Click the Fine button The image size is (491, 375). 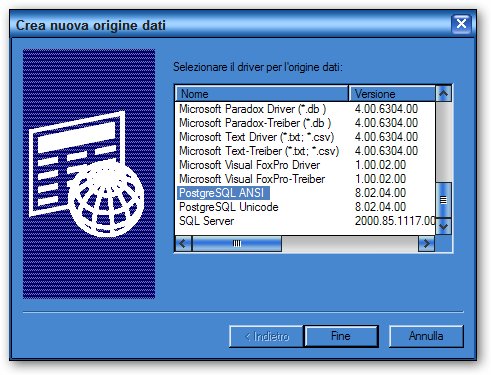(341, 336)
